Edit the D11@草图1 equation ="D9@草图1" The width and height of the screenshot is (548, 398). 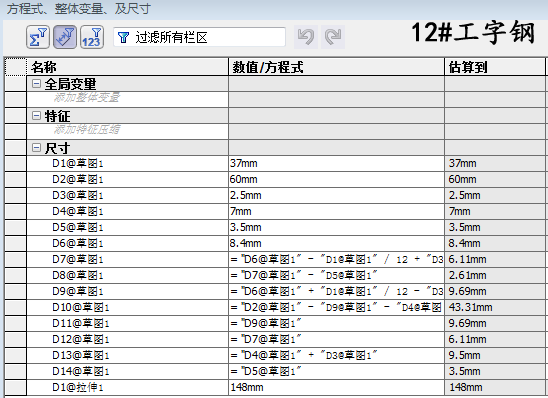337,324
